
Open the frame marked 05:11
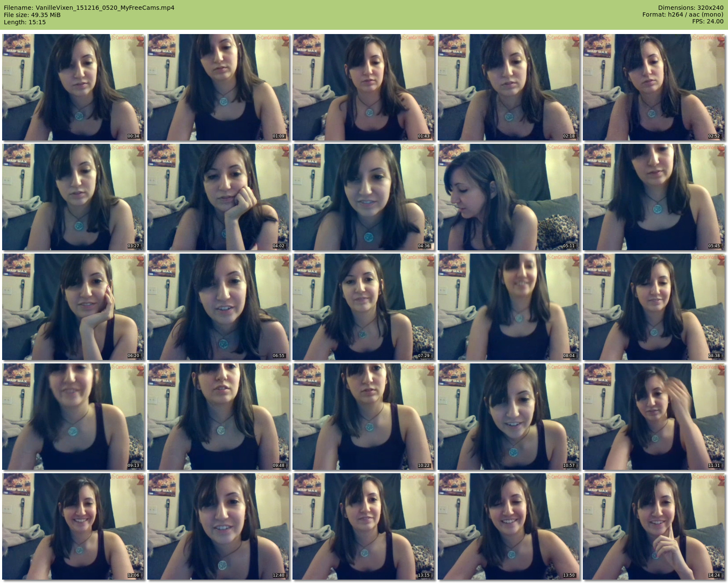pyautogui.click(x=509, y=197)
